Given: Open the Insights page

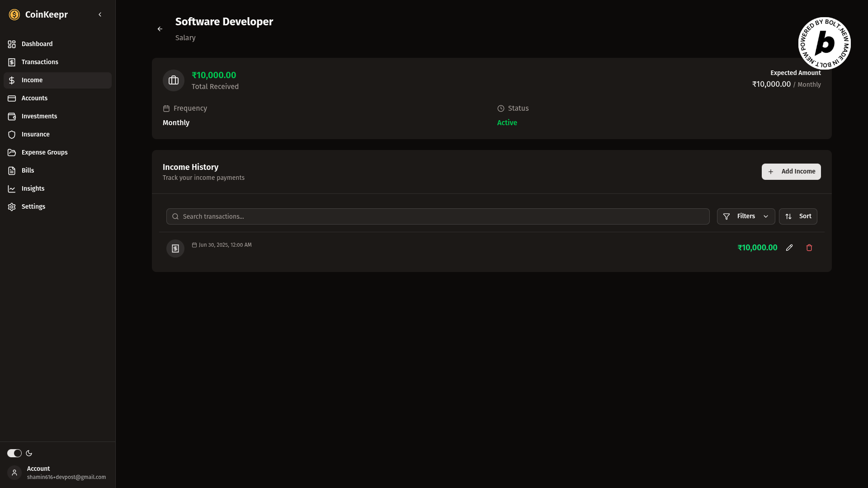Looking at the screenshot, I should click(x=33, y=188).
